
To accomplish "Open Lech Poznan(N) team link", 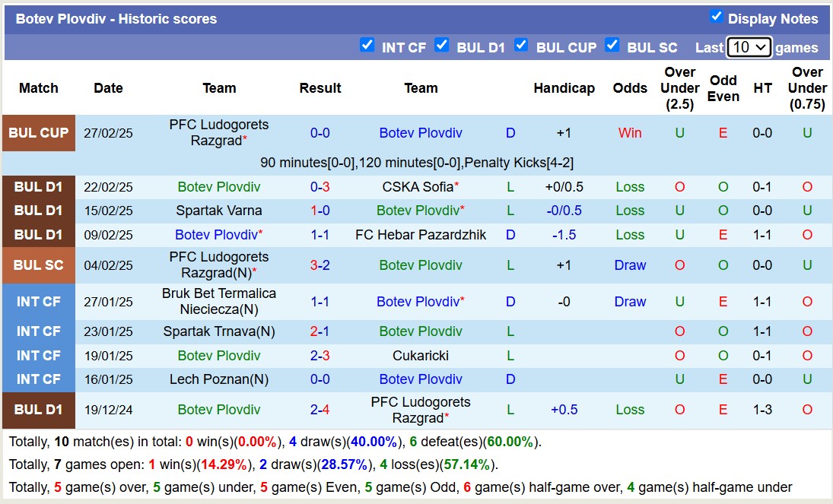I will coord(219,379).
